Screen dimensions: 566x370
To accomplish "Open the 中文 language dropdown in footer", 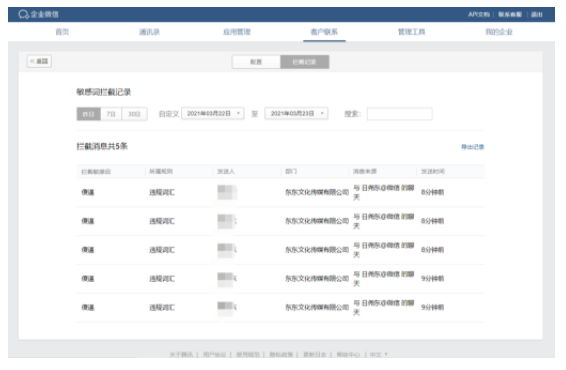I will pos(378,354).
